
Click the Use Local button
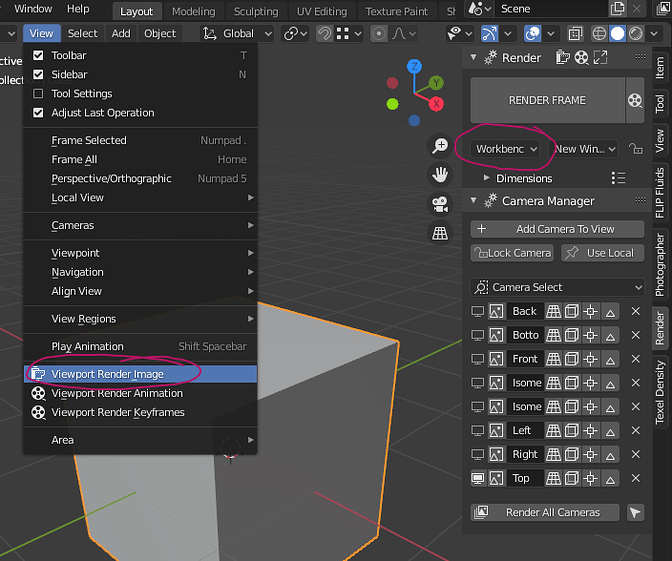[603, 253]
